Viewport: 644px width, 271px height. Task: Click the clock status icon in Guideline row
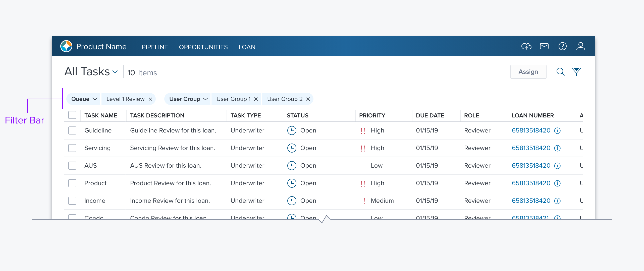point(292,130)
